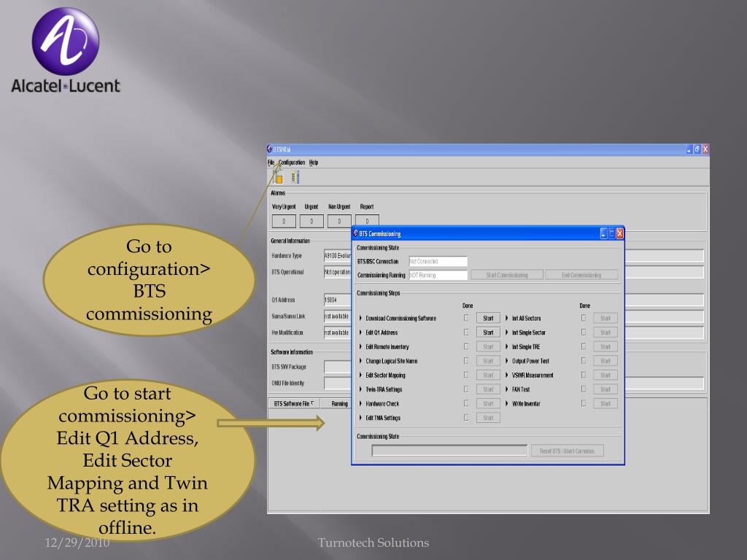Click the commissioning state progress bar
The height and width of the screenshot is (560, 747).
(449, 451)
